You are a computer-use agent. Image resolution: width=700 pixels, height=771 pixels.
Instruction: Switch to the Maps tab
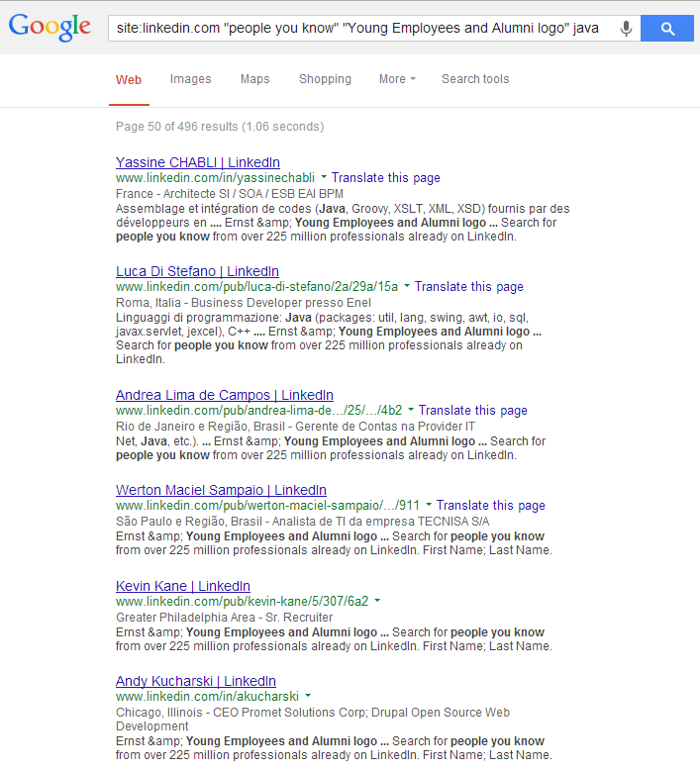(x=254, y=79)
